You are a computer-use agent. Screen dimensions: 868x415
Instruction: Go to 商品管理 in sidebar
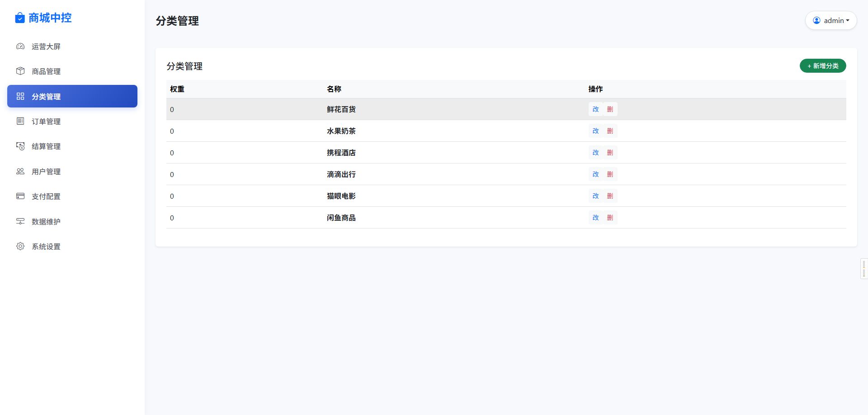click(x=72, y=71)
